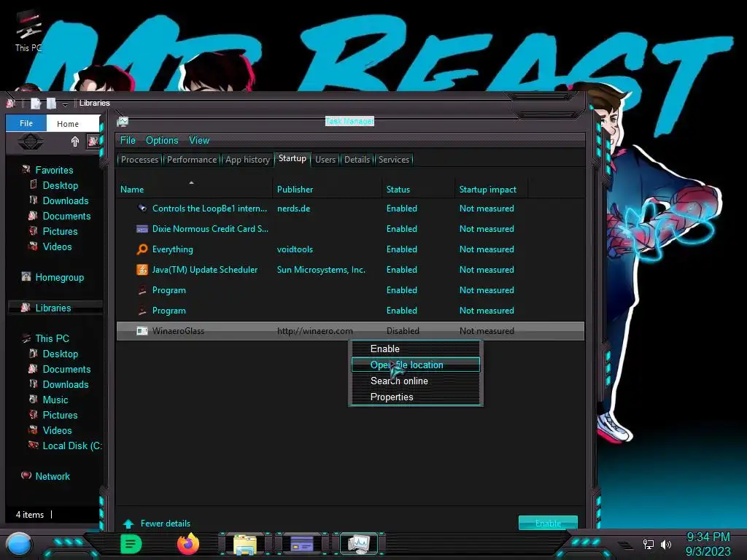
Task: Switch to the Processes tab
Action: coord(139,160)
